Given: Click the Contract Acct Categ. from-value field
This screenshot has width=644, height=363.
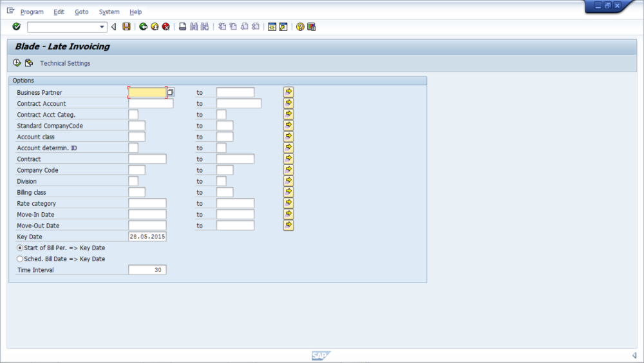Looking at the screenshot, I should 133,114.
